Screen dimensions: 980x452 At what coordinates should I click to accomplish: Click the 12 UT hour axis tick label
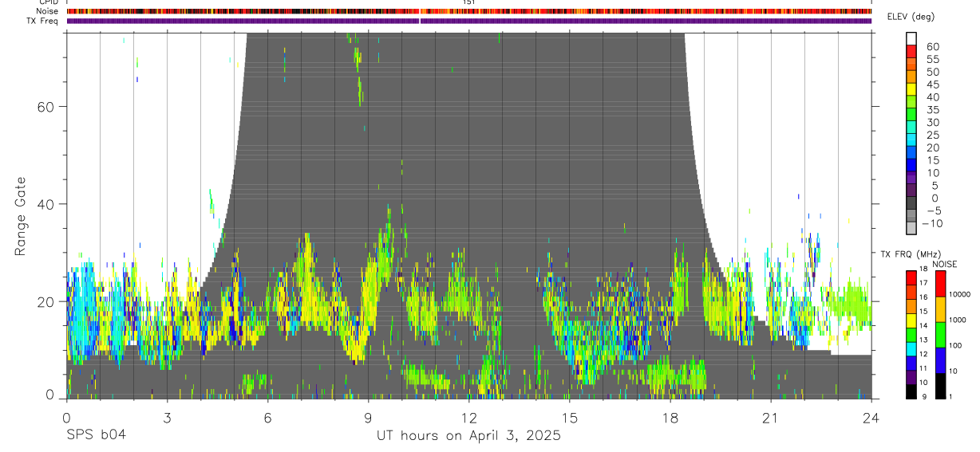[x=469, y=416]
